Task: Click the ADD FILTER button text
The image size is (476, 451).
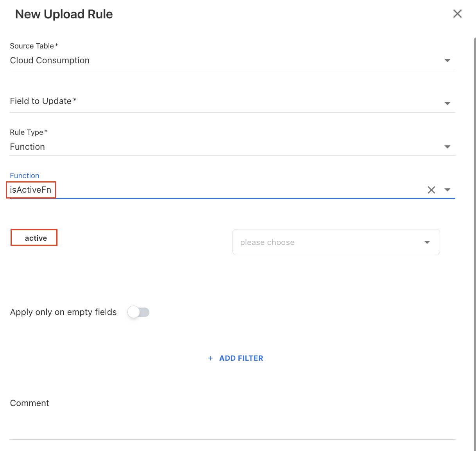Action: click(241, 358)
